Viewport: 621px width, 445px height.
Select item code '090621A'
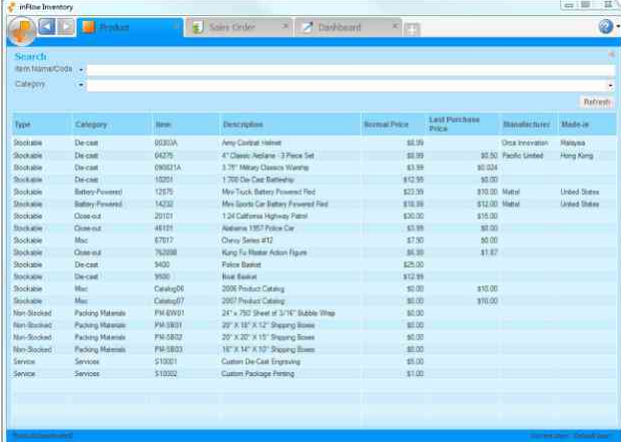pos(168,167)
